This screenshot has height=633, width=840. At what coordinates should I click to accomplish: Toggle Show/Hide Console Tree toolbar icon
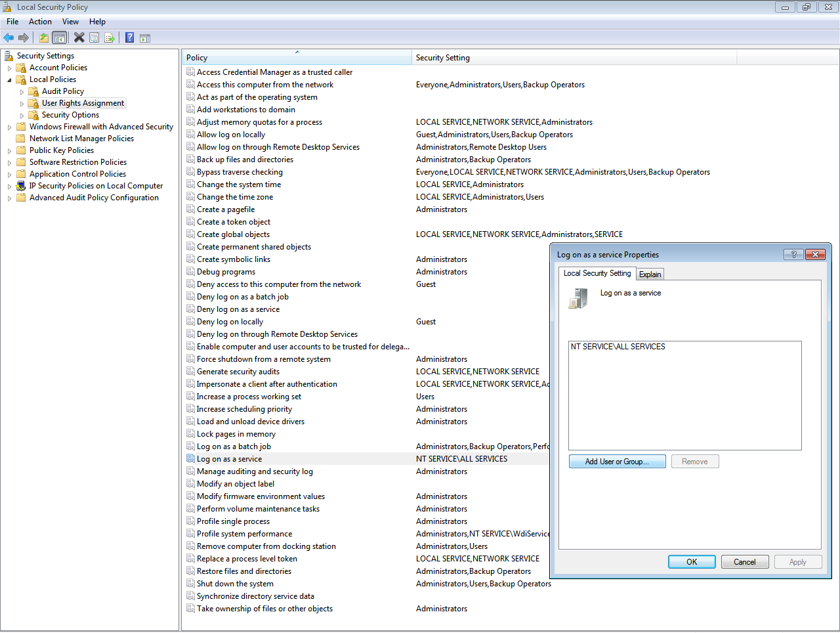coord(60,38)
